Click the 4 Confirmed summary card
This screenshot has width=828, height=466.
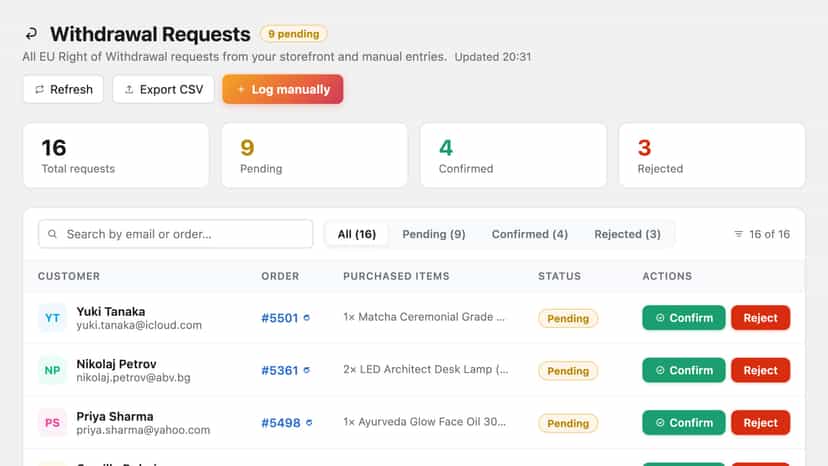click(x=513, y=155)
